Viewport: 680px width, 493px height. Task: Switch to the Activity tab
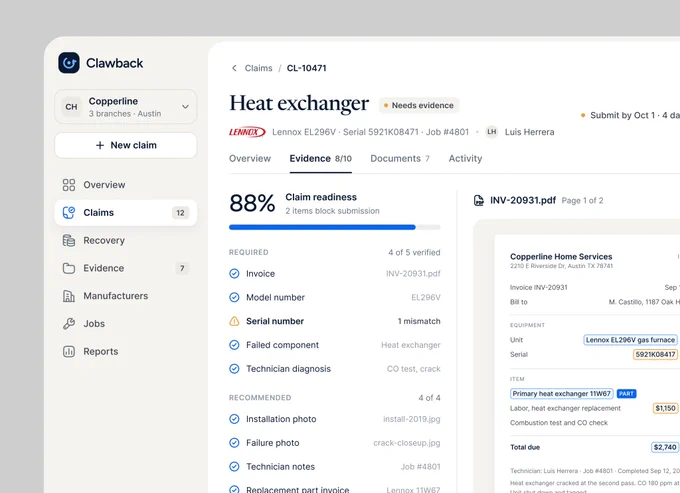pos(465,159)
